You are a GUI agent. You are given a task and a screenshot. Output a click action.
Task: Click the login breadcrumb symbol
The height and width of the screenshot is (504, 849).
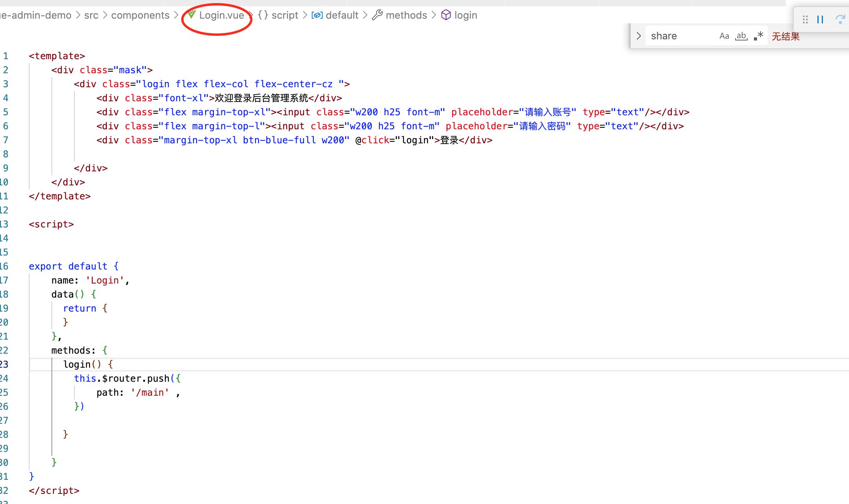tap(465, 15)
